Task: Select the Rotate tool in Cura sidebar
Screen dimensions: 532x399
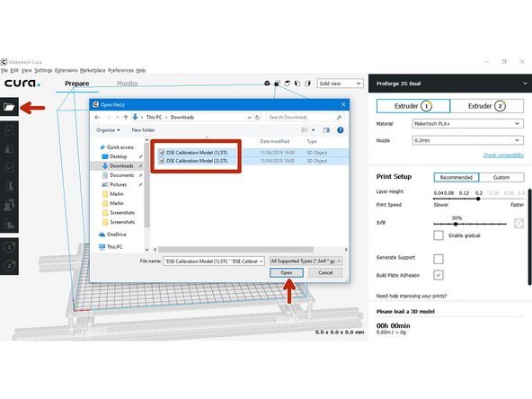Action: pyautogui.click(x=9, y=167)
